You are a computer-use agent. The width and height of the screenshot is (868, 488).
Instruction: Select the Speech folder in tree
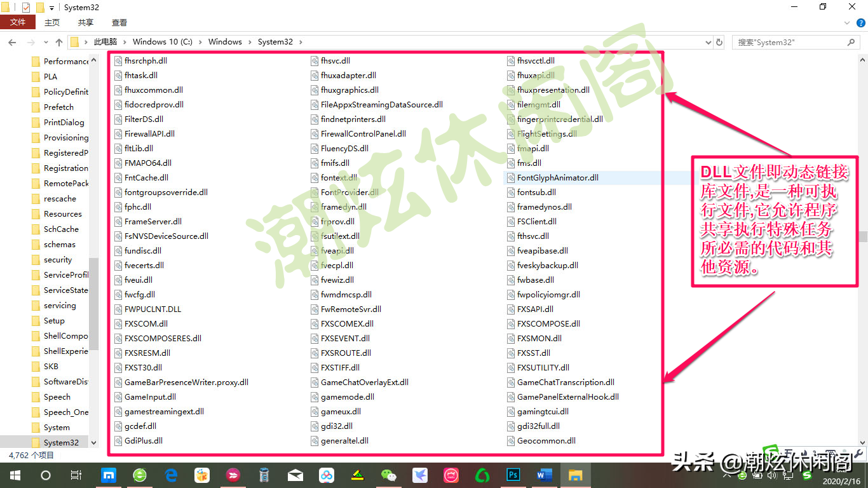click(57, 396)
